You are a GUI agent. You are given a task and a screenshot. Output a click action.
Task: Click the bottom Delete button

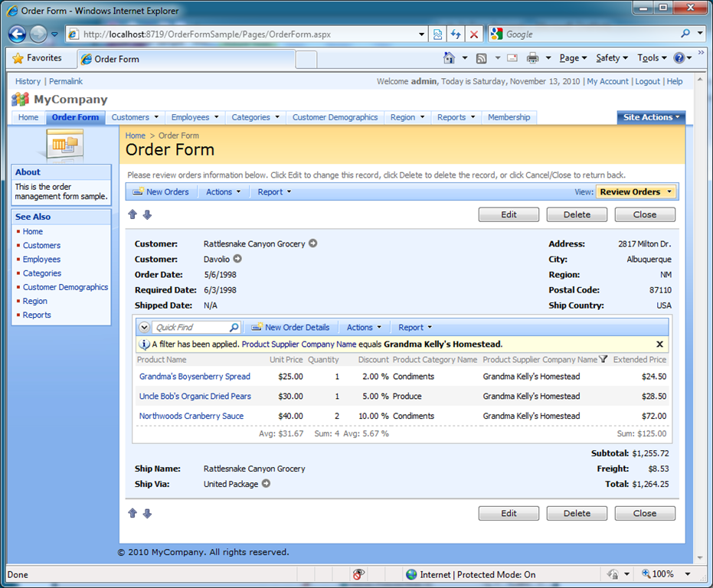pos(577,514)
